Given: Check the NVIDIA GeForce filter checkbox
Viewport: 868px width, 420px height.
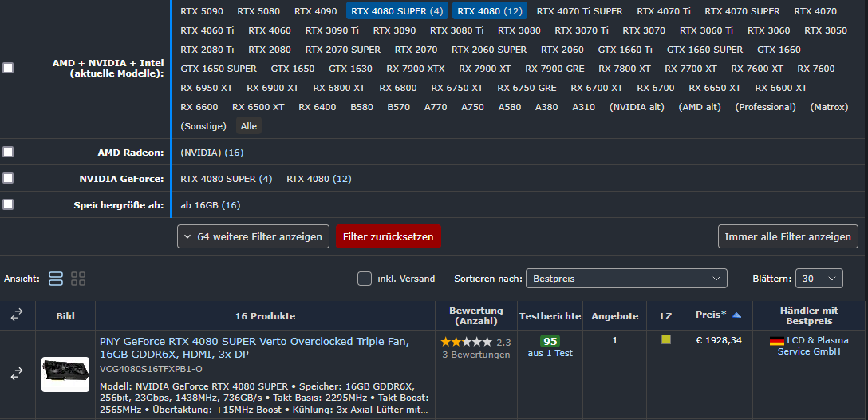Looking at the screenshot, I should [x=8, y=178].
